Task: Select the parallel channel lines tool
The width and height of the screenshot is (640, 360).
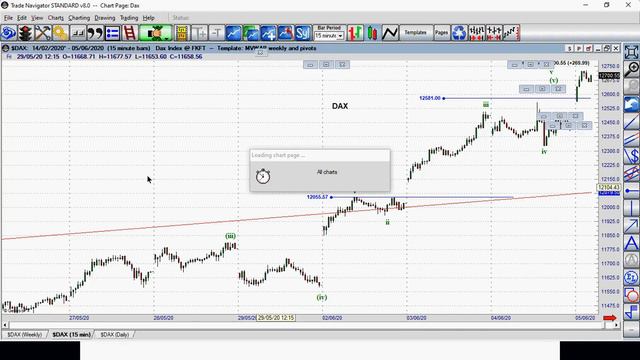Action: point(631,139)
